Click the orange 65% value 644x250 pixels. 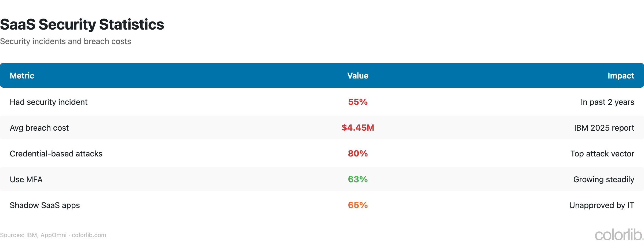[x=358, y=205]
